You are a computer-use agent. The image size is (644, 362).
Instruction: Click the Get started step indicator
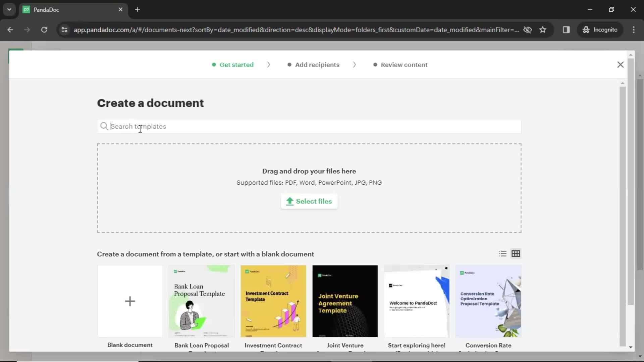coord(236,65)
